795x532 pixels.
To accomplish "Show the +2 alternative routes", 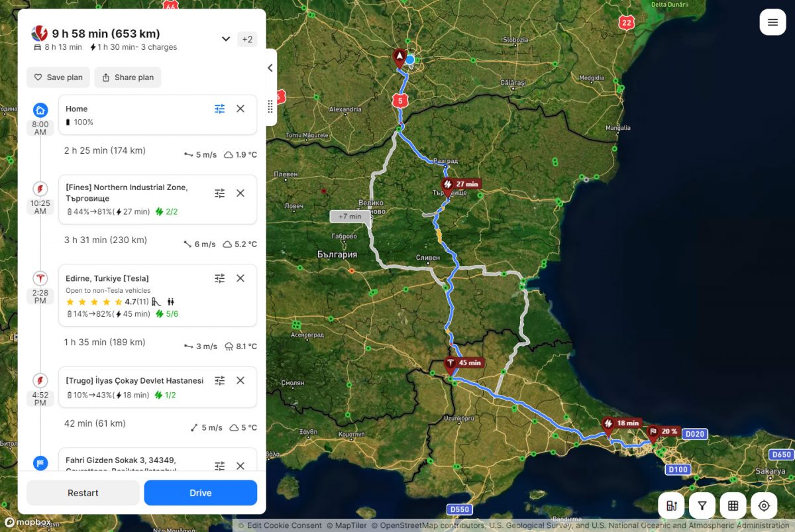I will 247,39.
